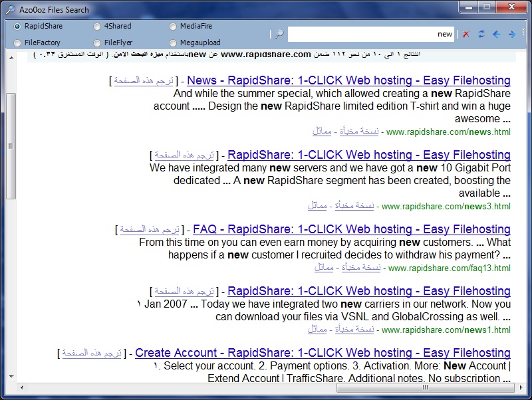Screen dimensions: 532x400
Task: Click the blue refresh arrows icon
Action: [481, 34]
